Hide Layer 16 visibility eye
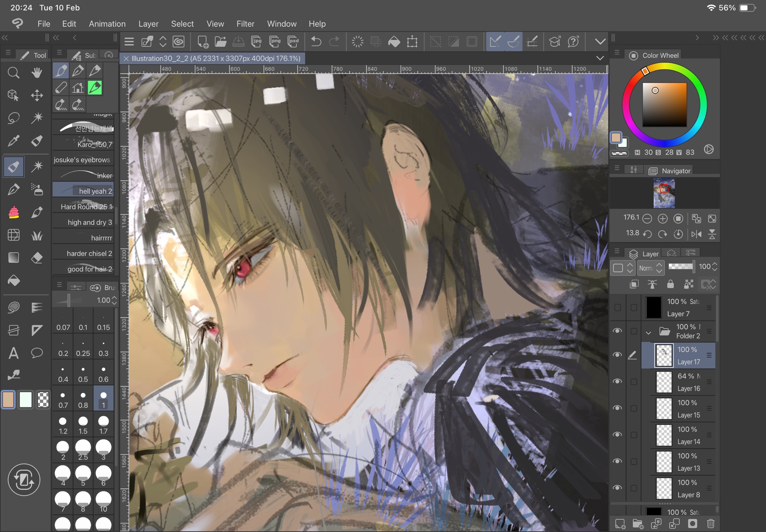 click(x=617, y=381)
